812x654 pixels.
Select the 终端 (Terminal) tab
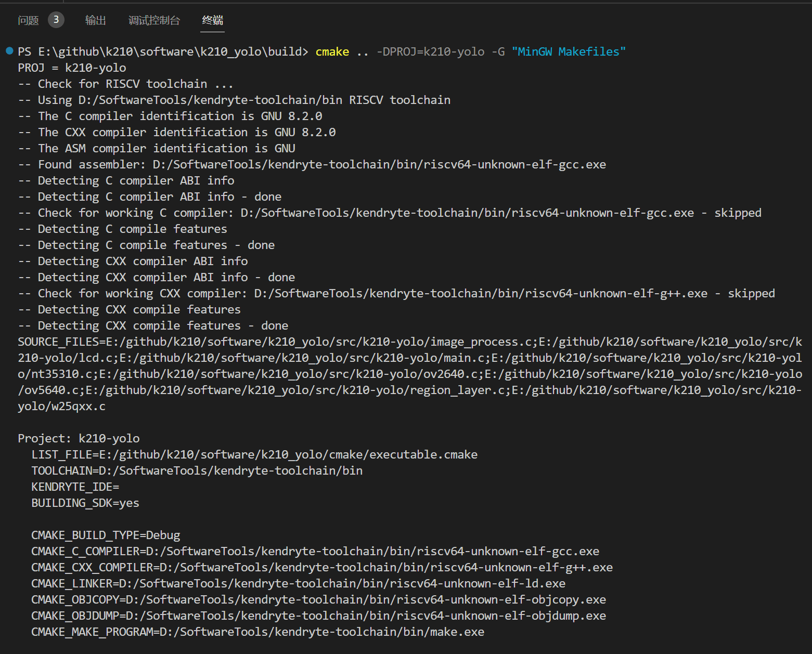tap(212, 20)
